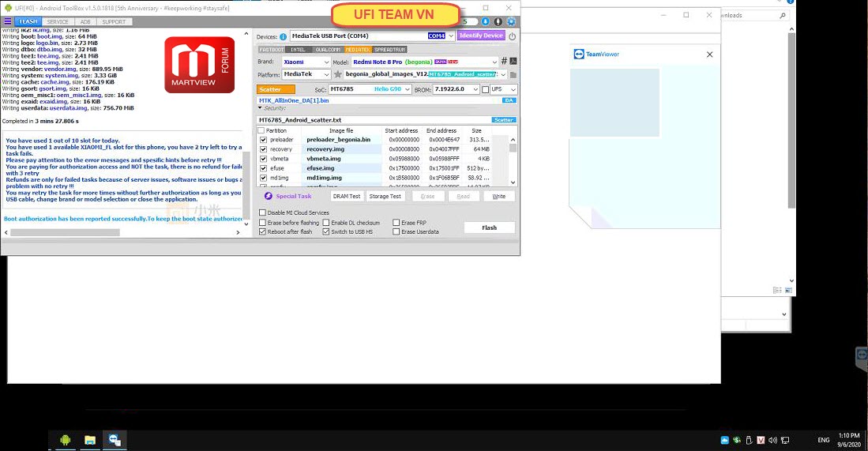Open the SUPPORT tab

[x=114, y=21]
